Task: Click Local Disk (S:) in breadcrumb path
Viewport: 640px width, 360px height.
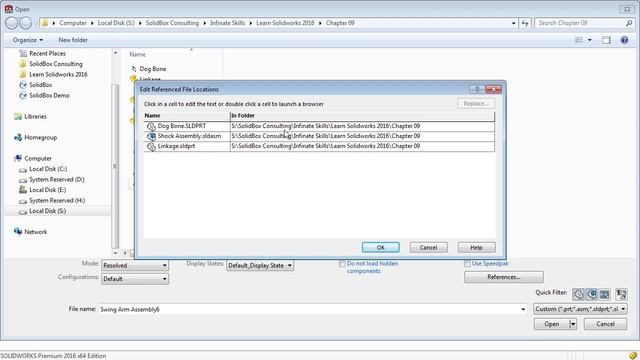Action: pyautogui.click(x=116, y=23)
